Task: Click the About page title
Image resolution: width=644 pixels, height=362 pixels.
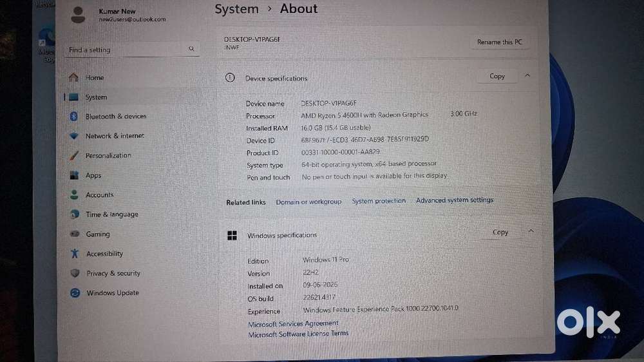Action: pyautogui.click(x=299, y=8)
